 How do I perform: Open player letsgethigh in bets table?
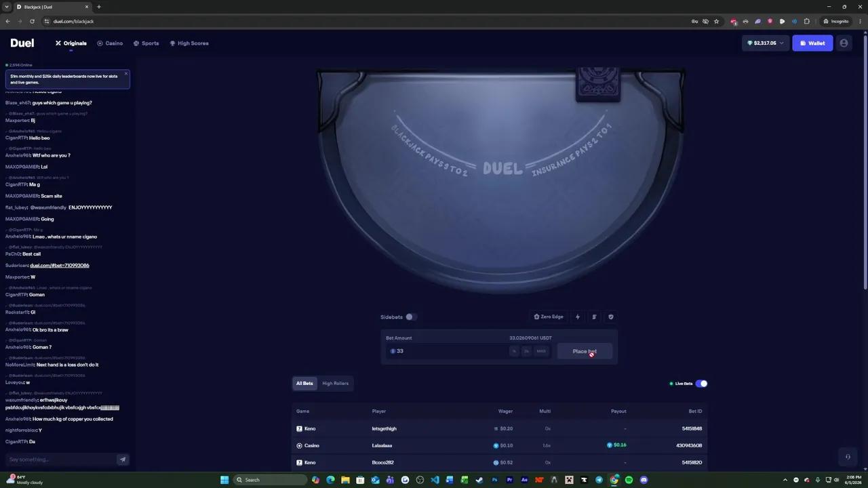(384, 429)
